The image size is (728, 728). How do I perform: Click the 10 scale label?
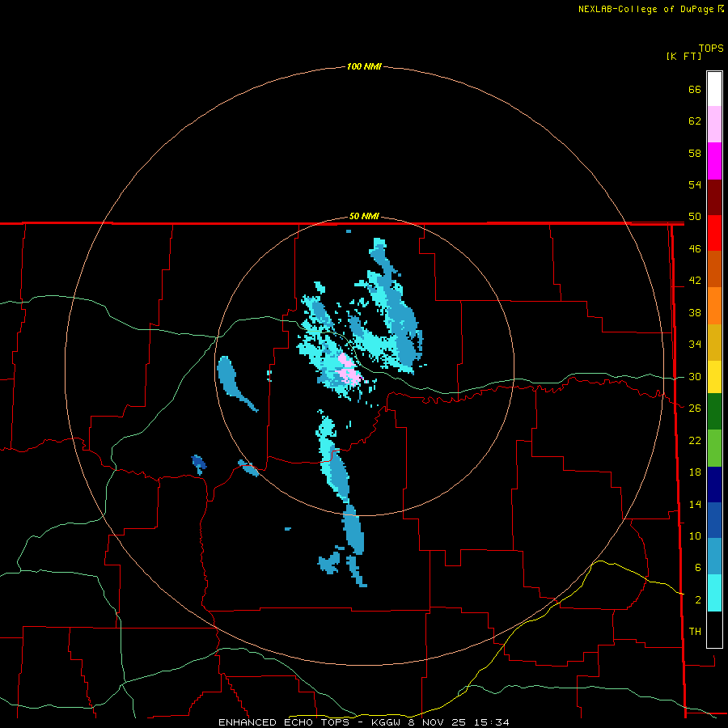[695, 535]
